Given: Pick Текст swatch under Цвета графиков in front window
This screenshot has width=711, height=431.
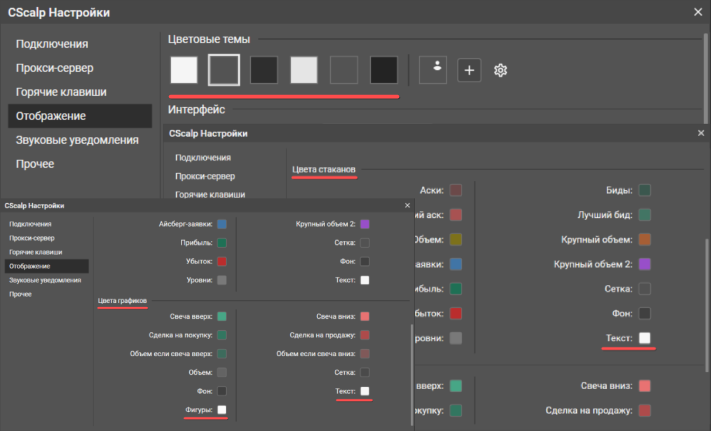Looking at the screenshot, I should point(365,391).
